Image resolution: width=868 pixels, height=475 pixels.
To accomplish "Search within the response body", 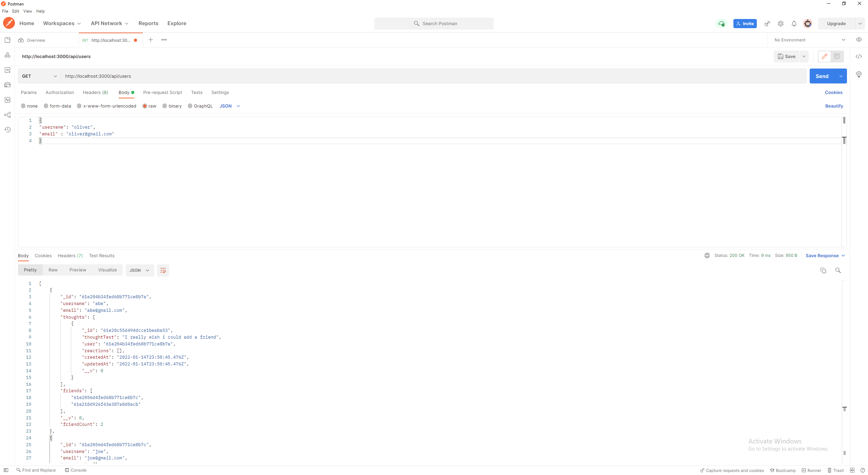I will [x=838, y=270].
